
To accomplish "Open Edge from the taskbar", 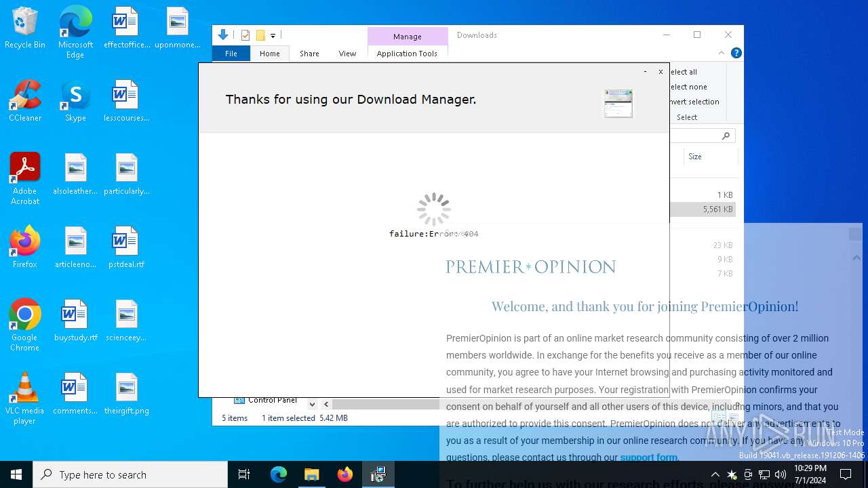I will [x=279, y=474].
